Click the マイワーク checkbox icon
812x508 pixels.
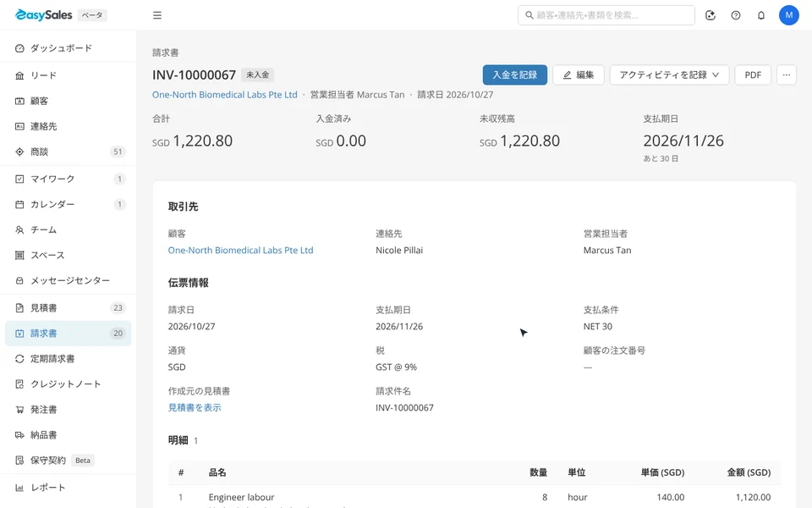coord(19,179)
